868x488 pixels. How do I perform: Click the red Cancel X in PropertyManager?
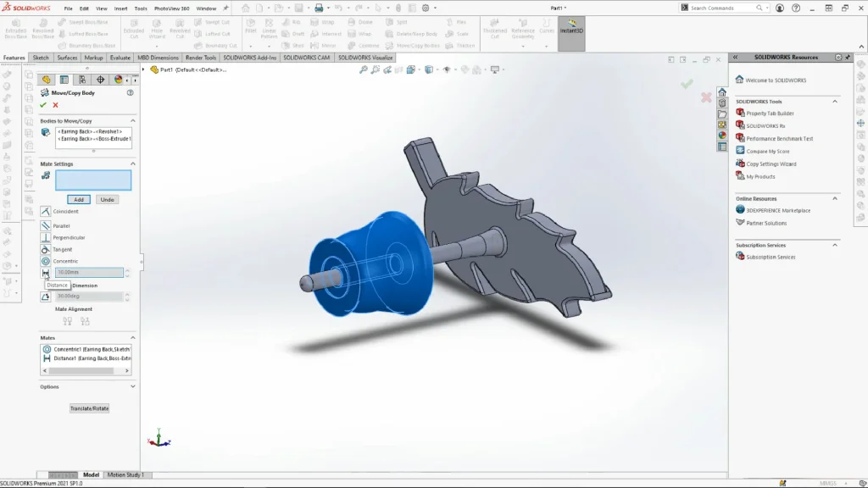pyautogui.click(x=55, y=105)
